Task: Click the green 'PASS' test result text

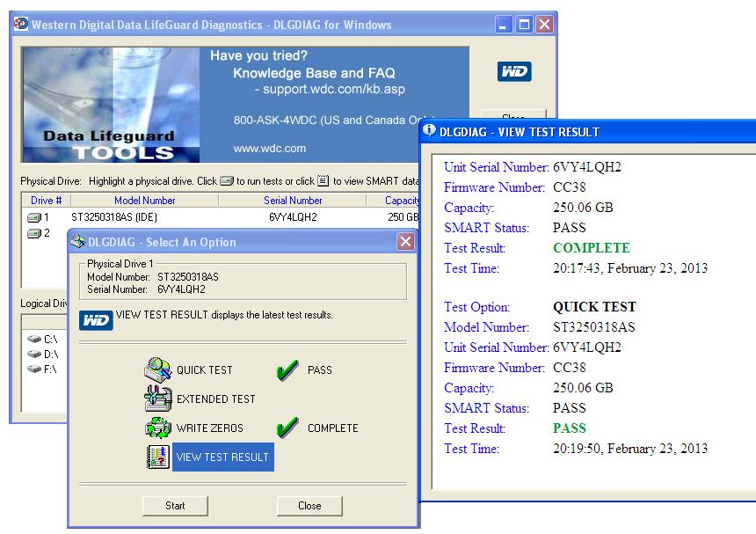Action: tap(570, 428)
